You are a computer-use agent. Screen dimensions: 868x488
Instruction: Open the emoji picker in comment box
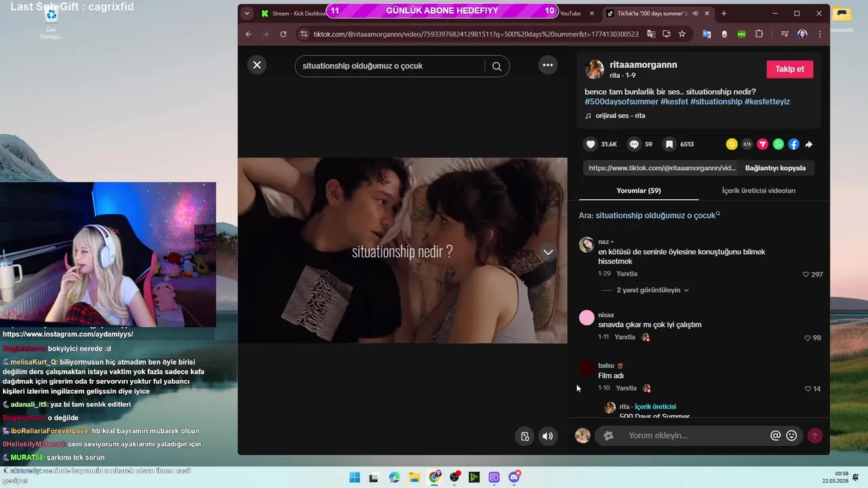pos(791,435)
